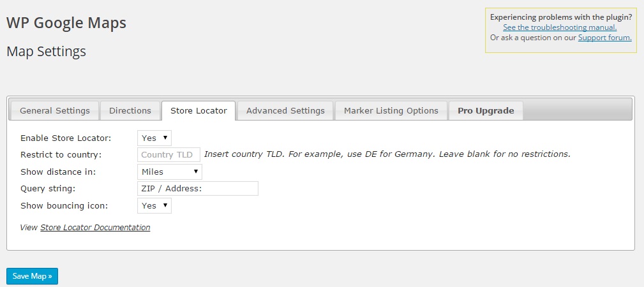Viewport: 644px width, 287px height.
Task: Go to the Advanced Settings tab
Action: (x=285, y=110)
